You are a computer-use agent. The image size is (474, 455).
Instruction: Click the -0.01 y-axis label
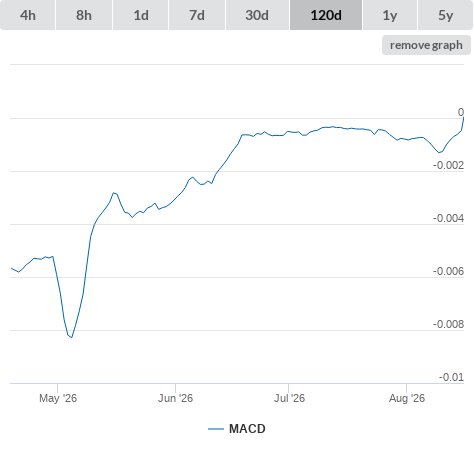click(451, 377)
